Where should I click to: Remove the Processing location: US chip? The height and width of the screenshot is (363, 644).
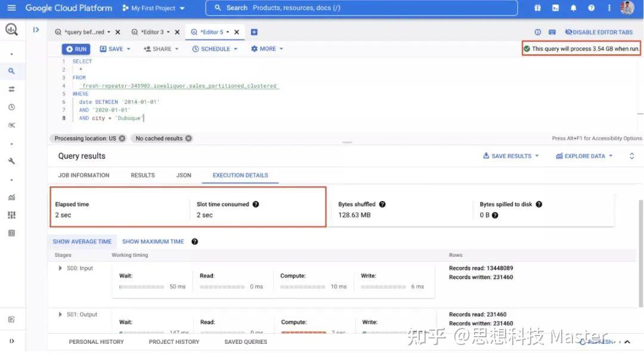tap(122, 139)
